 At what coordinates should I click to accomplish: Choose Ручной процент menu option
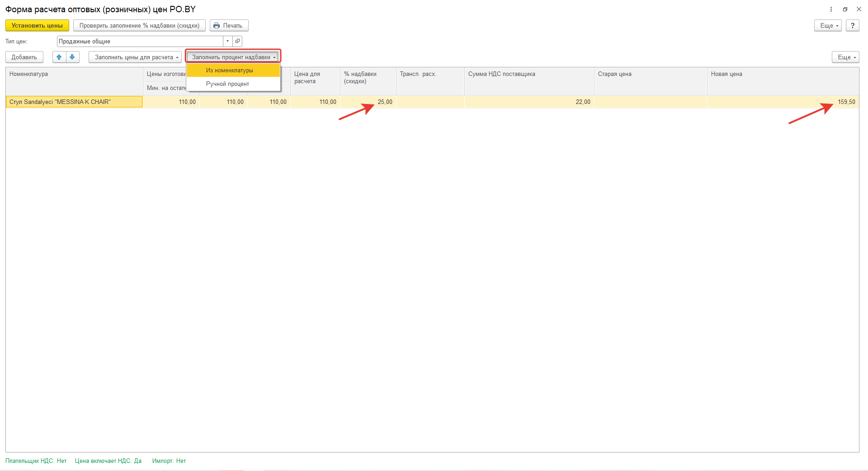pos(228,84)
